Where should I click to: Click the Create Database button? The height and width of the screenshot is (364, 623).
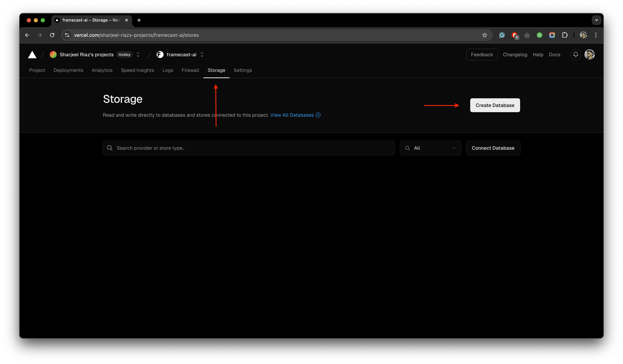495,105
